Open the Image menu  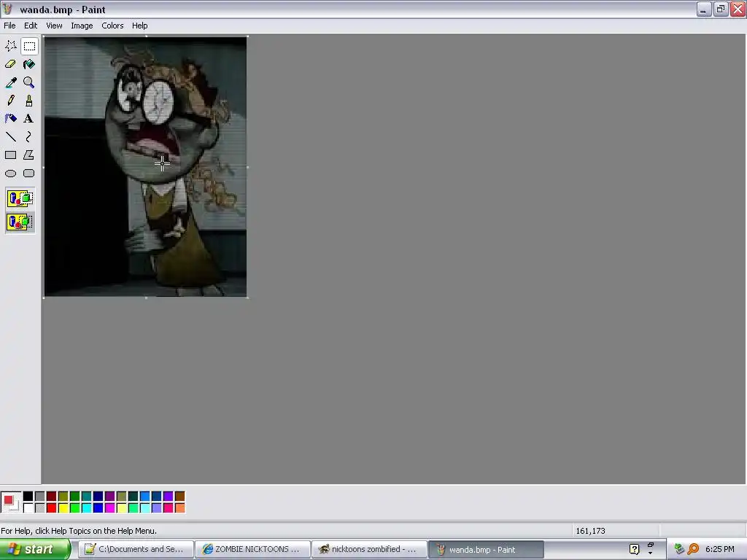pos(82,26)
